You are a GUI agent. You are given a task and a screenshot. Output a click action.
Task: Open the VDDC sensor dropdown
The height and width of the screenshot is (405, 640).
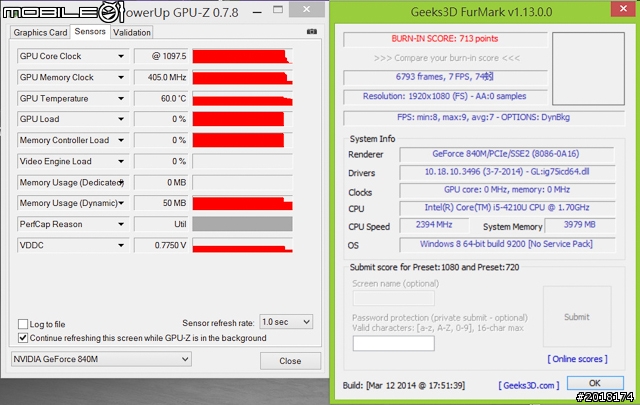[121, 245]
